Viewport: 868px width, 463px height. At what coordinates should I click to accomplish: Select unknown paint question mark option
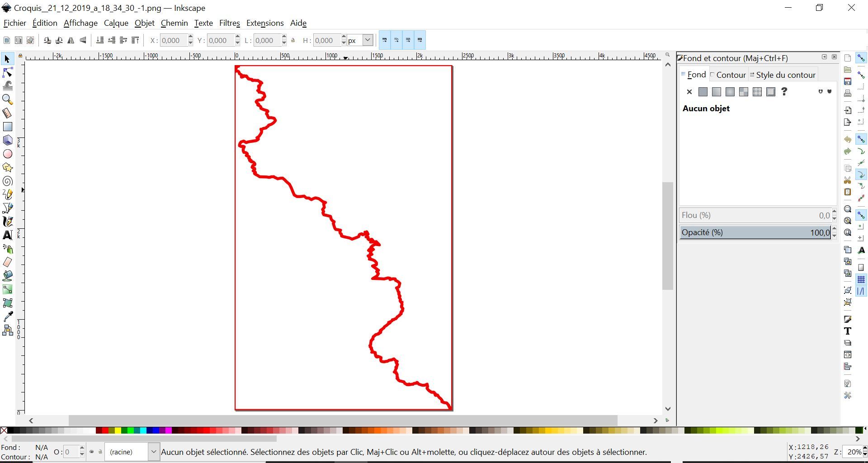784,92
